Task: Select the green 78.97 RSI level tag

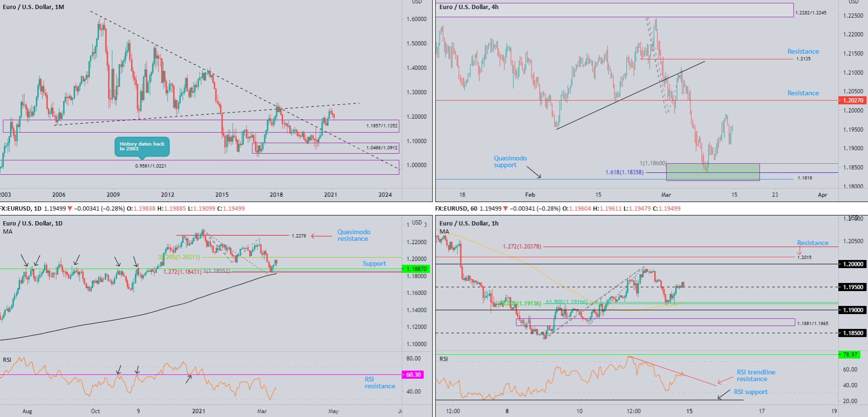Action: pyautogui.click(x=850, y=355)
